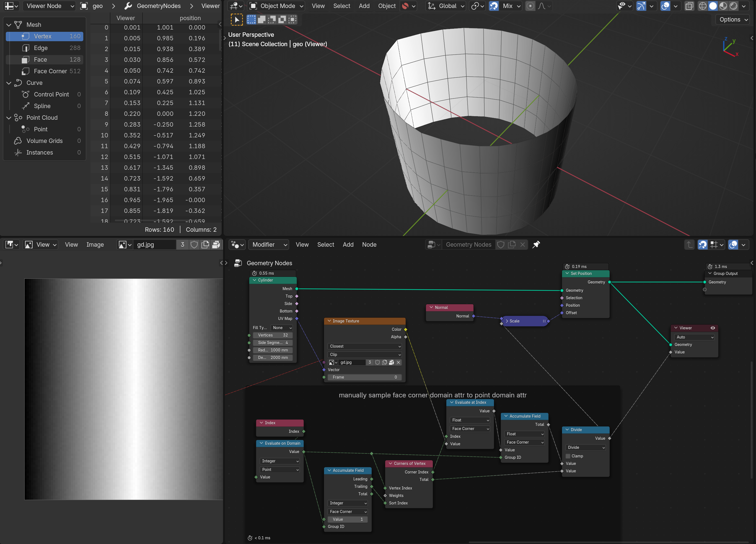Click the viewport orientation gizmo Z axis

point(726,39)
